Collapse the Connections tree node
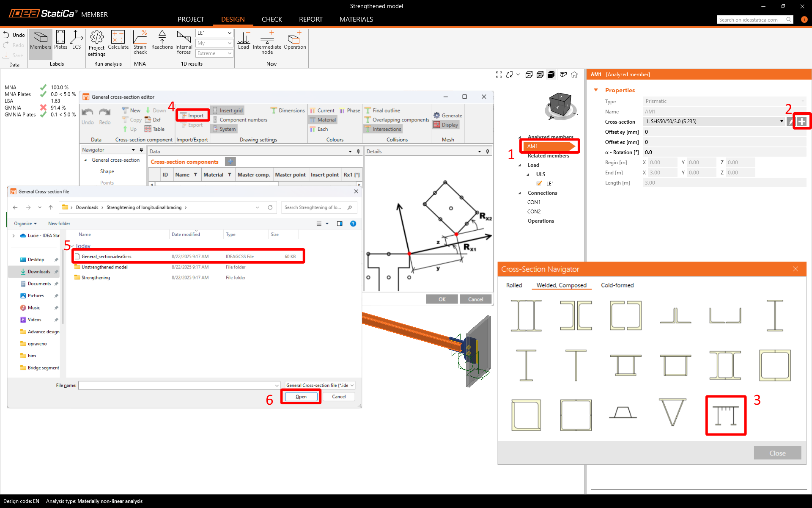The width and height of the screenshot is (812, 508). tap(520, 193)
